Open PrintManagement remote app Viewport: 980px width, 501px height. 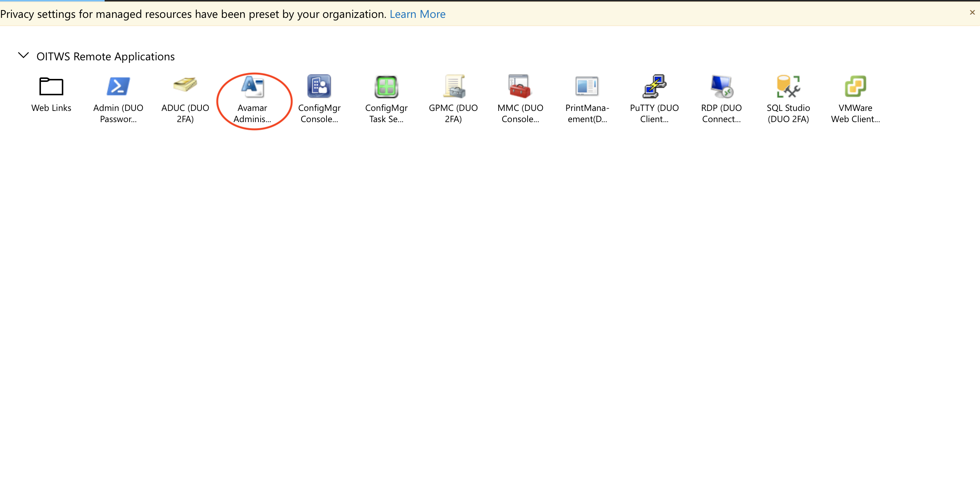(x=587, y=86)
